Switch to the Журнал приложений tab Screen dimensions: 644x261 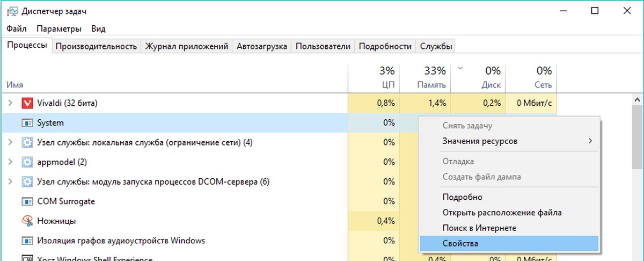187,46
